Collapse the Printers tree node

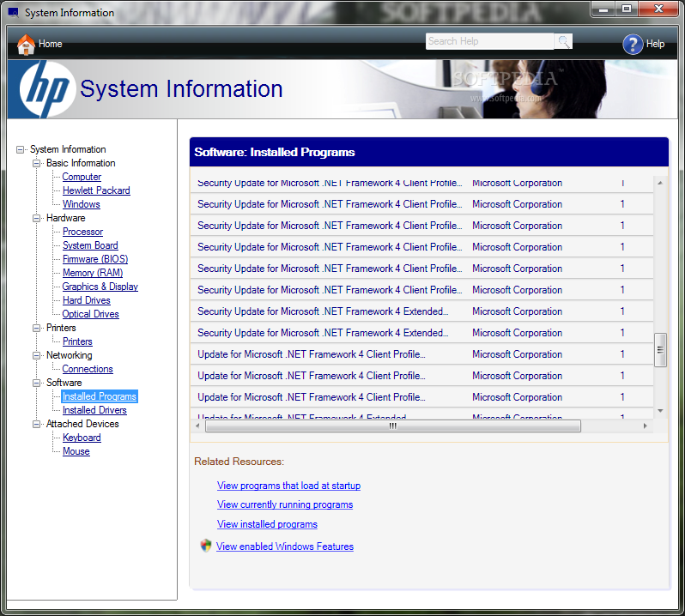click(x=37, y=329)
